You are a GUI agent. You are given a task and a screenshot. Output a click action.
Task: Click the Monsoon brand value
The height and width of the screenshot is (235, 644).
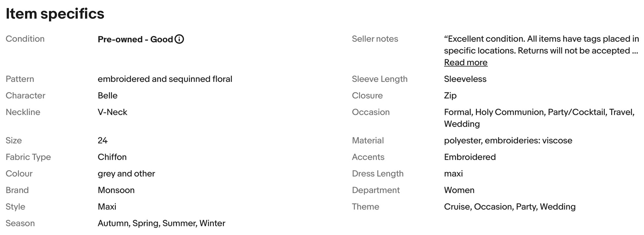[116, 190]
